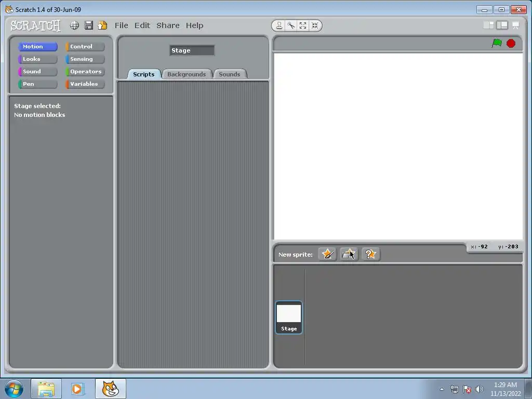Click the Scratch logo

tap(35, 25)
